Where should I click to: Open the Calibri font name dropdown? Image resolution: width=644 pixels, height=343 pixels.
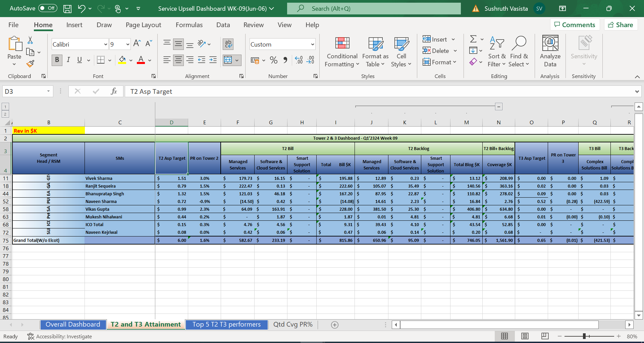tap(105, 44)
